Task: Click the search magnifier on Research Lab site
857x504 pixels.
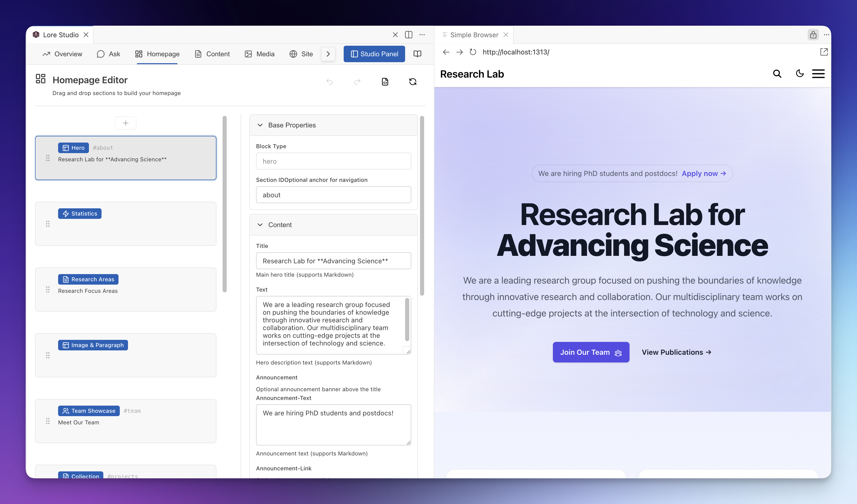Action: [x=777, y=74]
